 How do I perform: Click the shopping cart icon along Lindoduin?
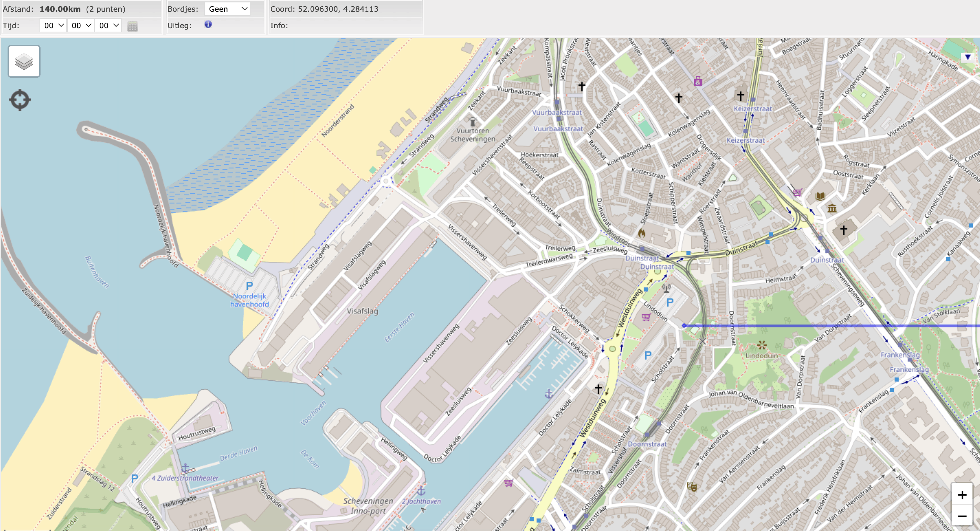click(646, 317)
